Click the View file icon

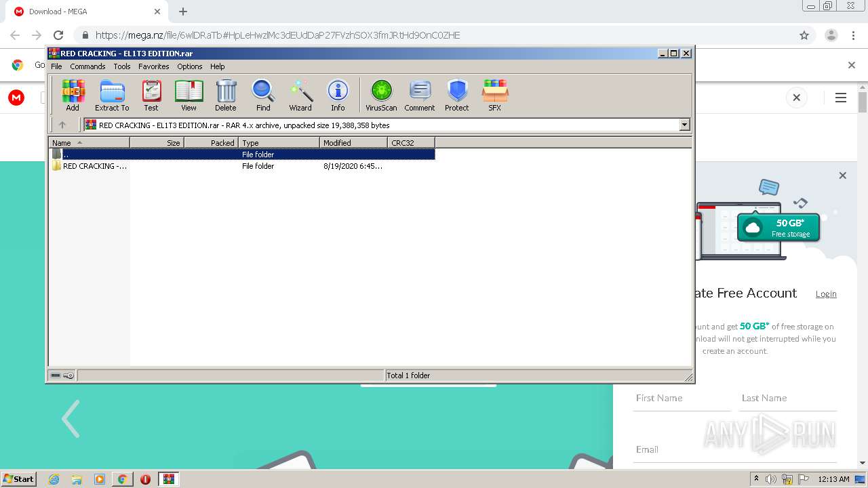coord(189,95)
